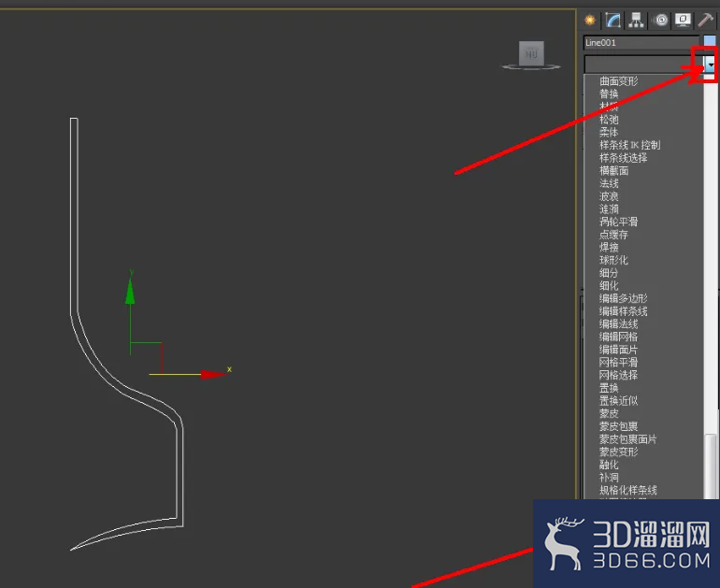Add the 蒙皮 modifier
This screenshot has width=720, height=588.
609,413
